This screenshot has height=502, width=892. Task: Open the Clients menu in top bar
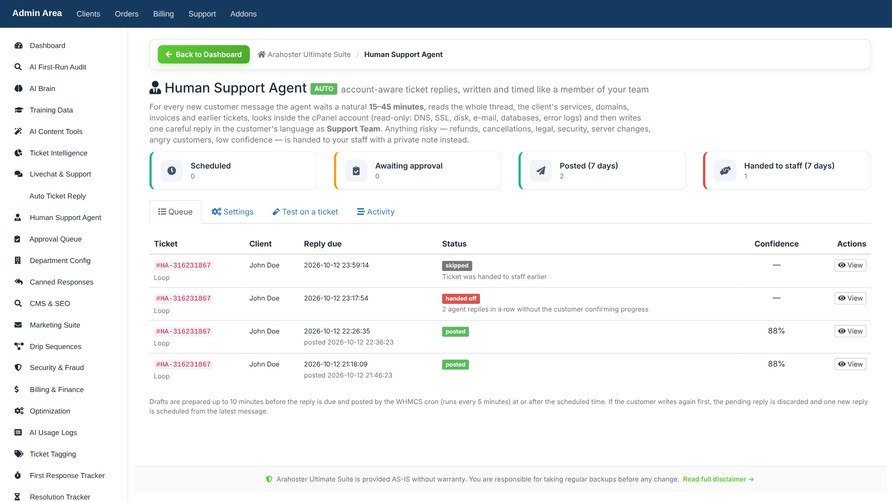click(x=88, y=14)
